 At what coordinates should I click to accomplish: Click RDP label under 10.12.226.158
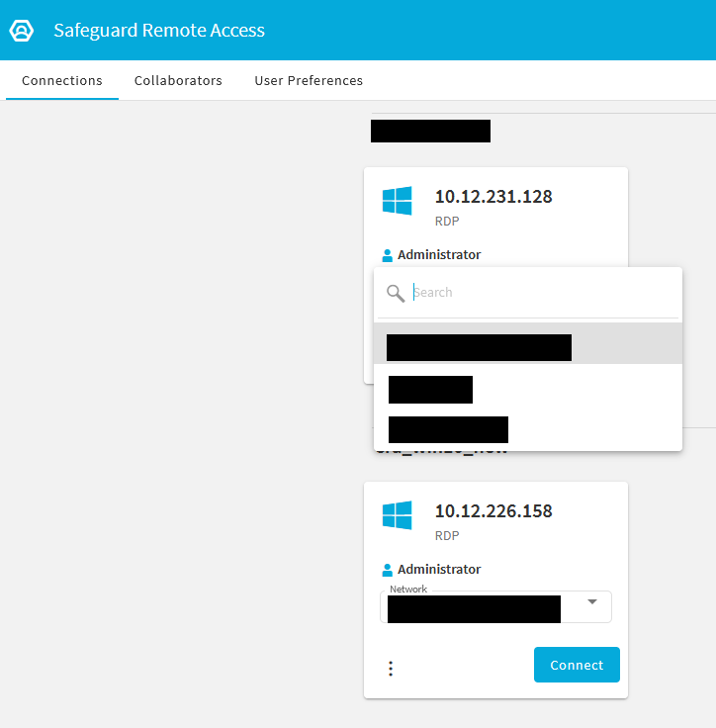(x=447, y=535)
